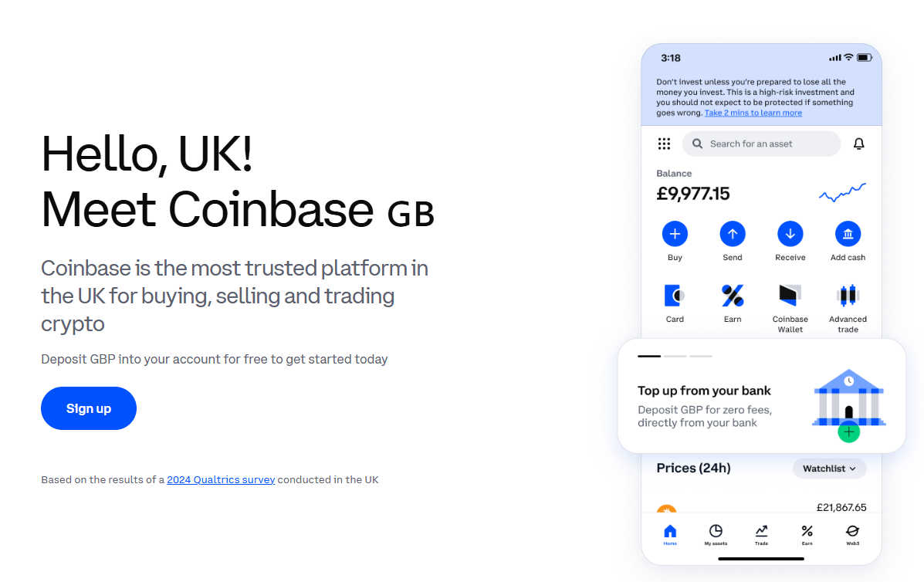Select the Send icon

click(732, 233)
